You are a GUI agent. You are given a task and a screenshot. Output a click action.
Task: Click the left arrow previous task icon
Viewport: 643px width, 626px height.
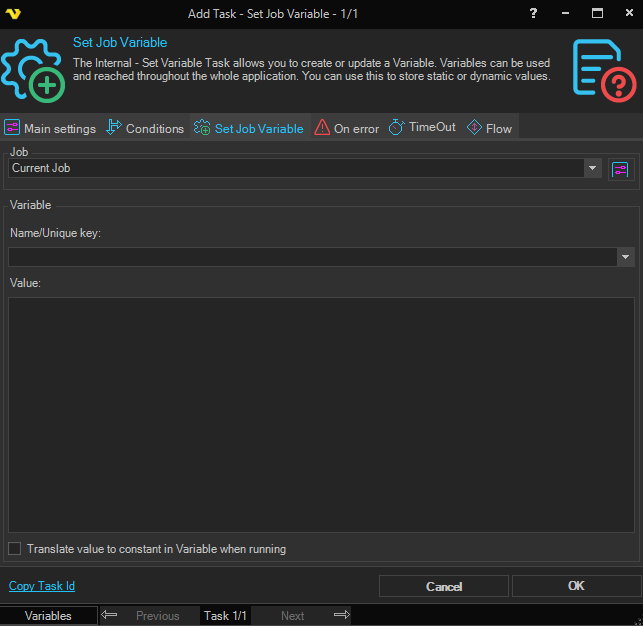pyautogui.click(x=110, y=615)
